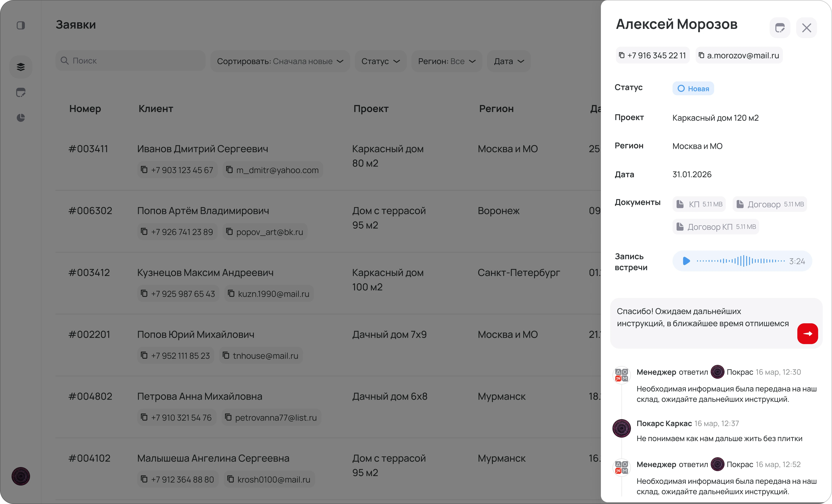Image resolution: width=832 pixels, height=504 pixels.
Task: Click the audio waveform to seek
Action: pos(741,261)
